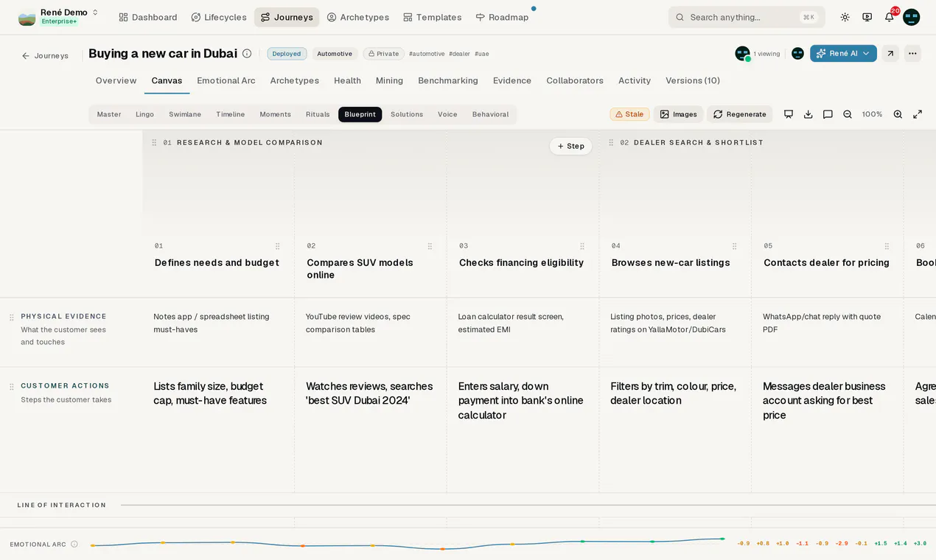This screenshot has width=936, height=560.
Task: Grab drag handle of step 'Defines needs and budget'
Action: tap(277, 246)
